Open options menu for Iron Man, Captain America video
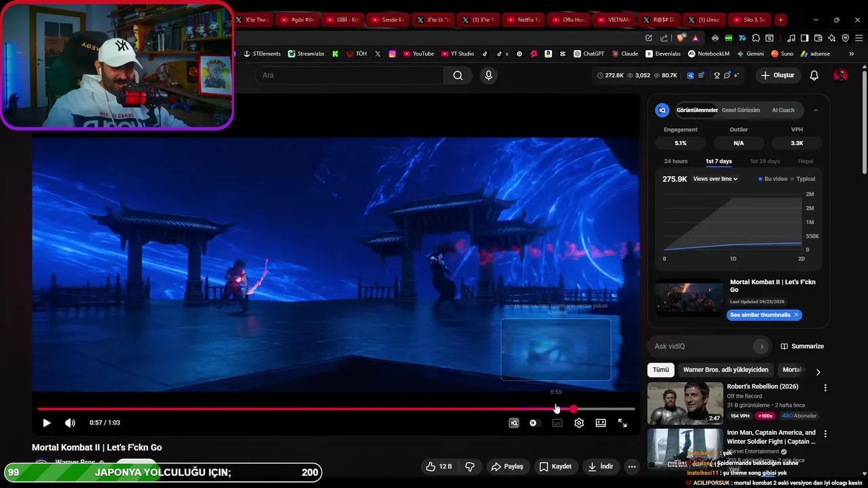The height and width of the screenshot is (488, 868). (825, 434)
